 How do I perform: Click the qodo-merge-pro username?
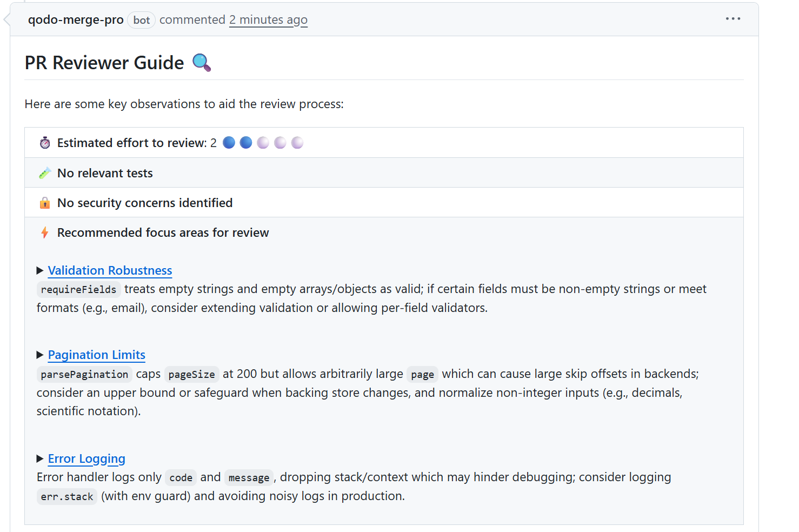[76, 19]
